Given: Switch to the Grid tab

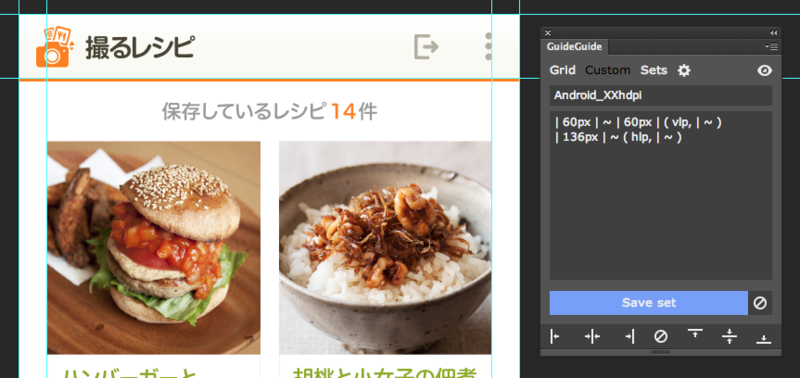Looking at the screenshot, I should [x=562, y=70].
